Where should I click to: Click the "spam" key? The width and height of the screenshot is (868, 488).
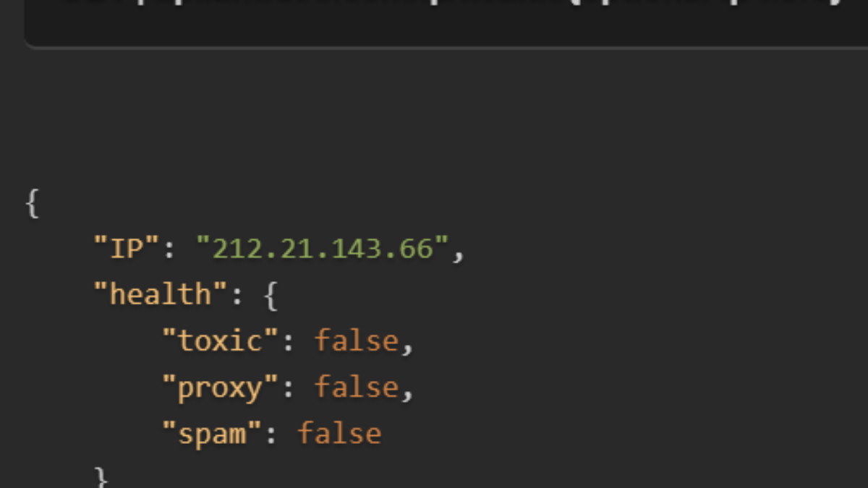point(210,435)
